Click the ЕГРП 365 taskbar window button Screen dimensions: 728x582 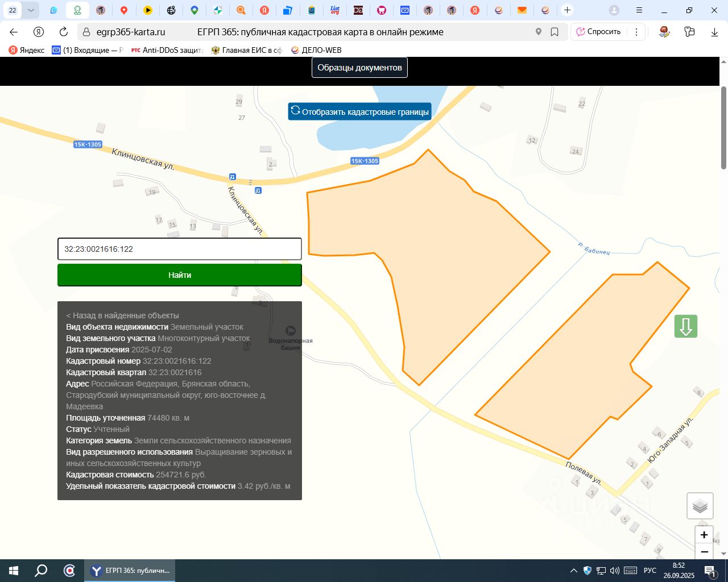pyautogui.click(x=130, y=571)
